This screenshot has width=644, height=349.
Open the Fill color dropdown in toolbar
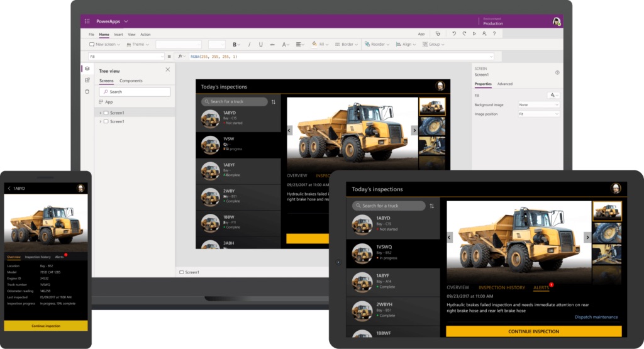320,45
